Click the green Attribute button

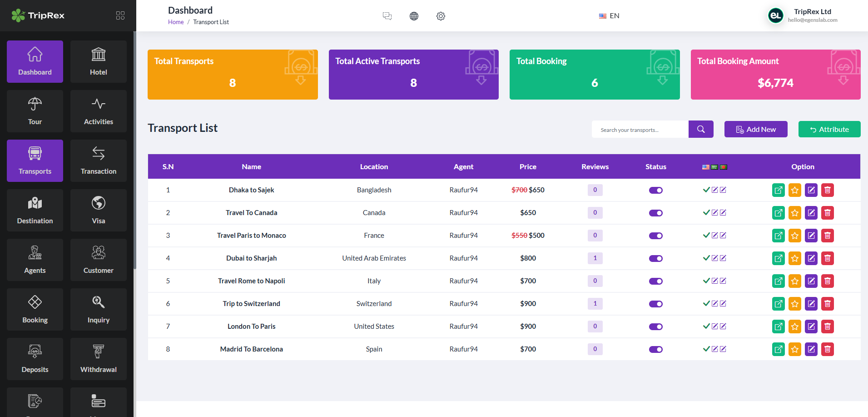tap(829, 129)
